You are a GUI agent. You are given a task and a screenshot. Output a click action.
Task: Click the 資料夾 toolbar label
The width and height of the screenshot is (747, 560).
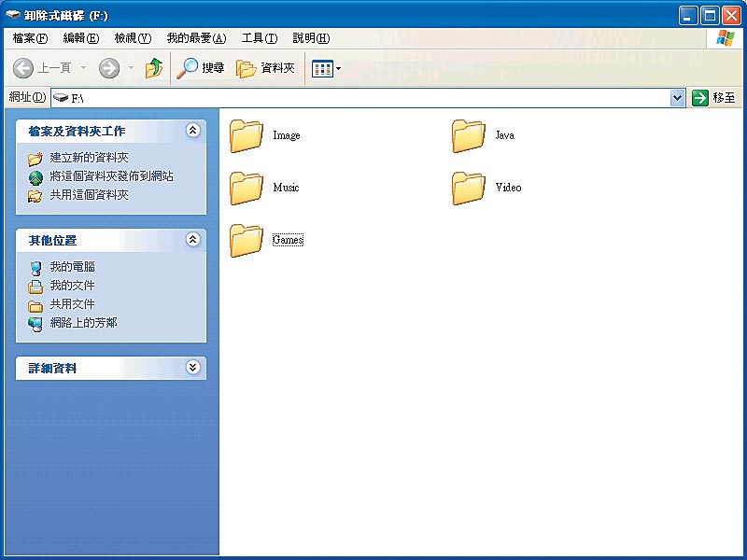(277, 68)
